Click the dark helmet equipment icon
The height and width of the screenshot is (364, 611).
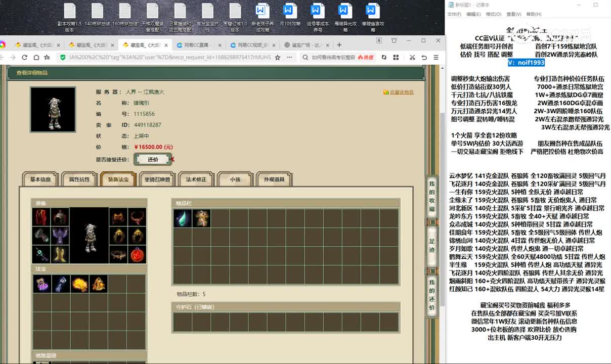pyautogui.click(x=60, y=217)
